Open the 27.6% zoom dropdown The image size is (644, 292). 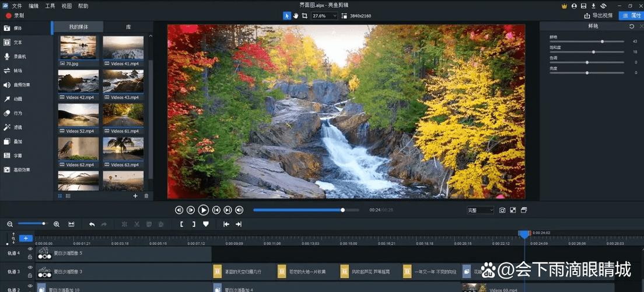pyautogui.click(x=324, y=16)
